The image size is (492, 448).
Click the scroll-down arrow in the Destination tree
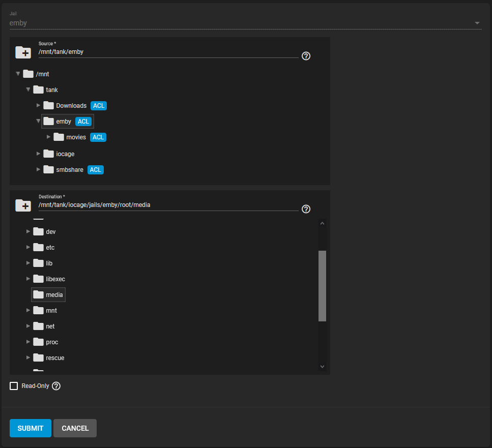click(322, 367)
